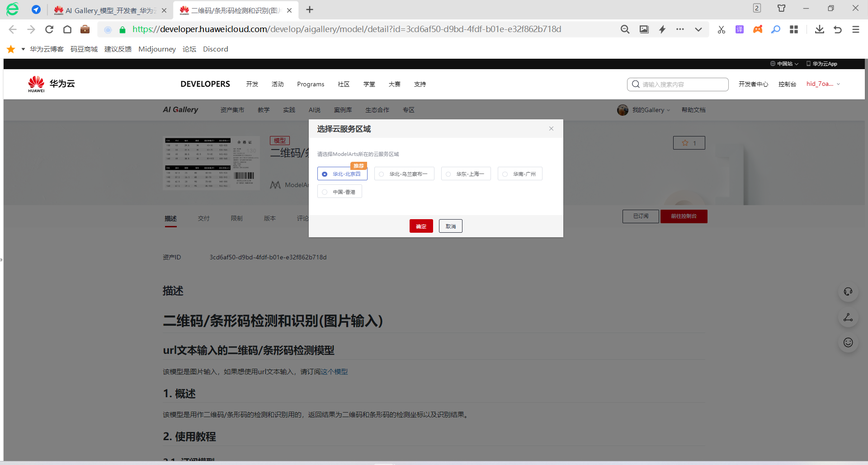The width and height of the screenshot is (868, 465).
Task: Click the lightning speed mode icon
Action: [x=662, y=29]
